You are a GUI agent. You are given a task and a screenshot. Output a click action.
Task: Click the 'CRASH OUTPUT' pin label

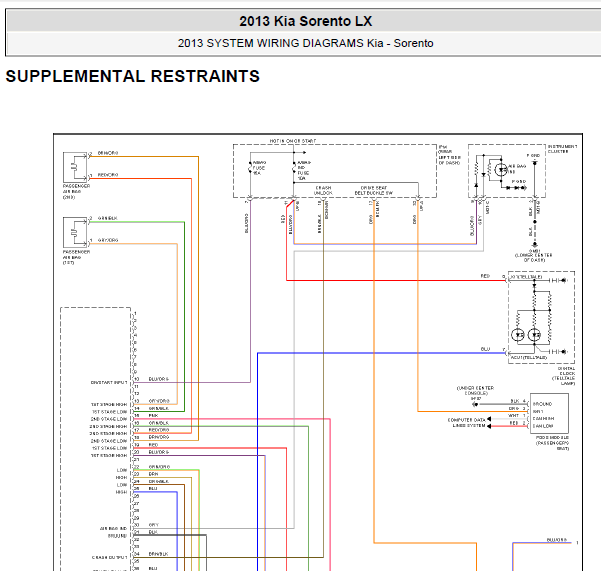(109, 557)
